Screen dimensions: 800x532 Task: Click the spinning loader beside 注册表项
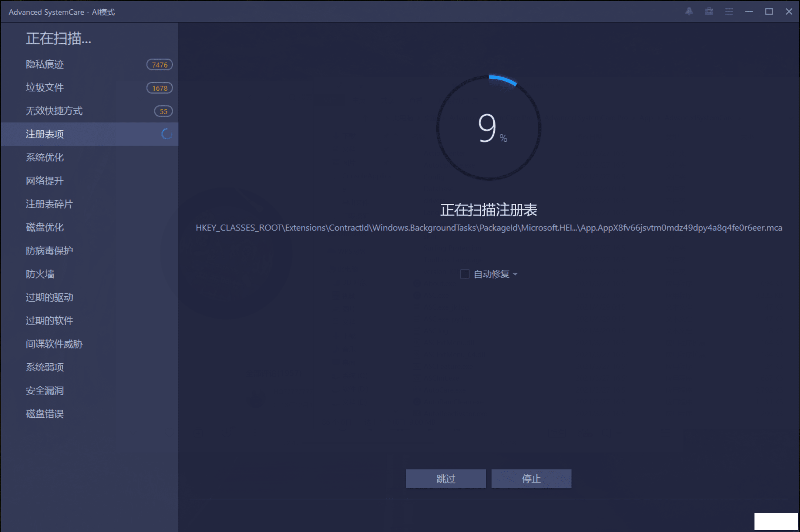coord(167,134)
